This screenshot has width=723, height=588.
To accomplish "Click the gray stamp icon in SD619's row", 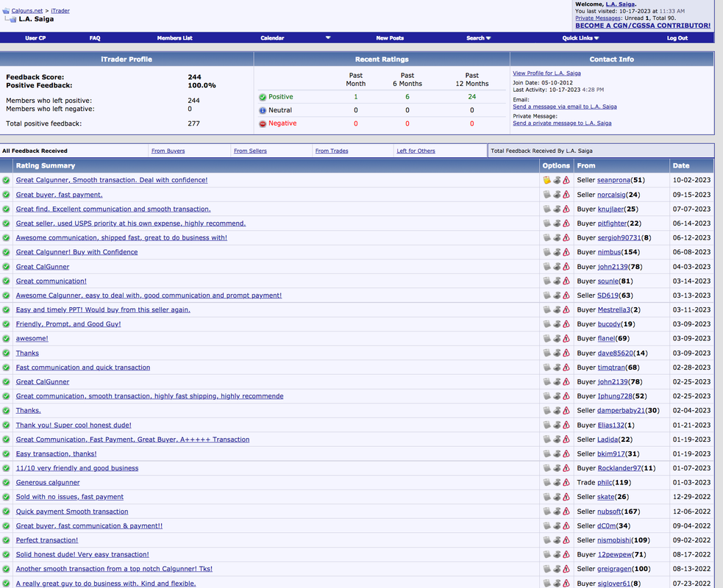I will 557,295.
